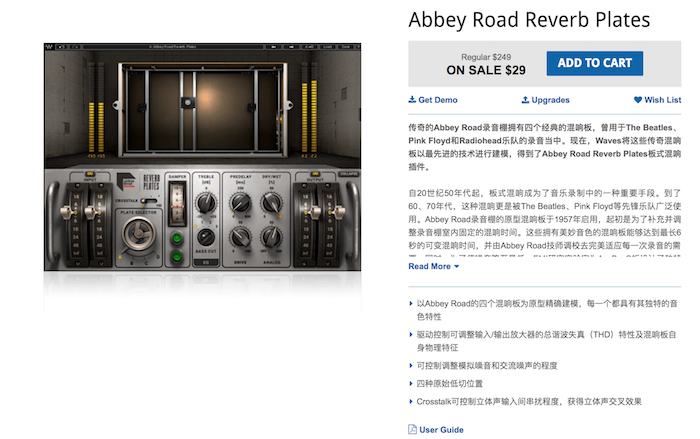The image size is (700, 439).
Task: Expand the description with Read More
Action: 433,266
